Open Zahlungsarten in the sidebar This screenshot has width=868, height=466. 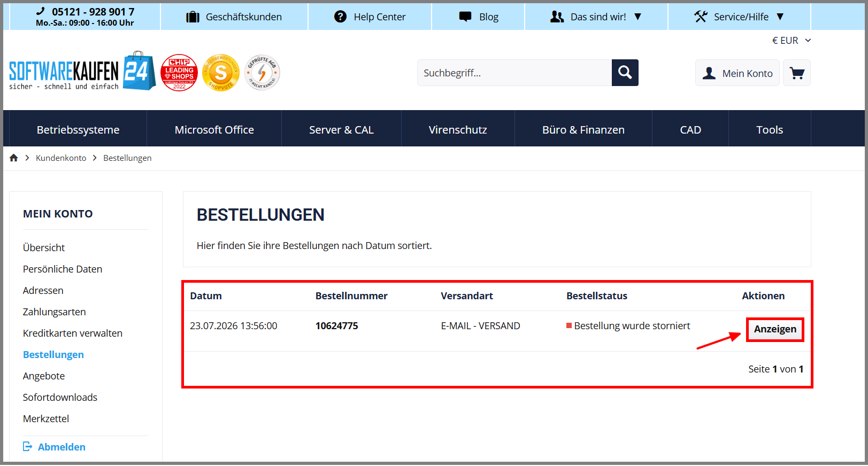pos(55,312)
